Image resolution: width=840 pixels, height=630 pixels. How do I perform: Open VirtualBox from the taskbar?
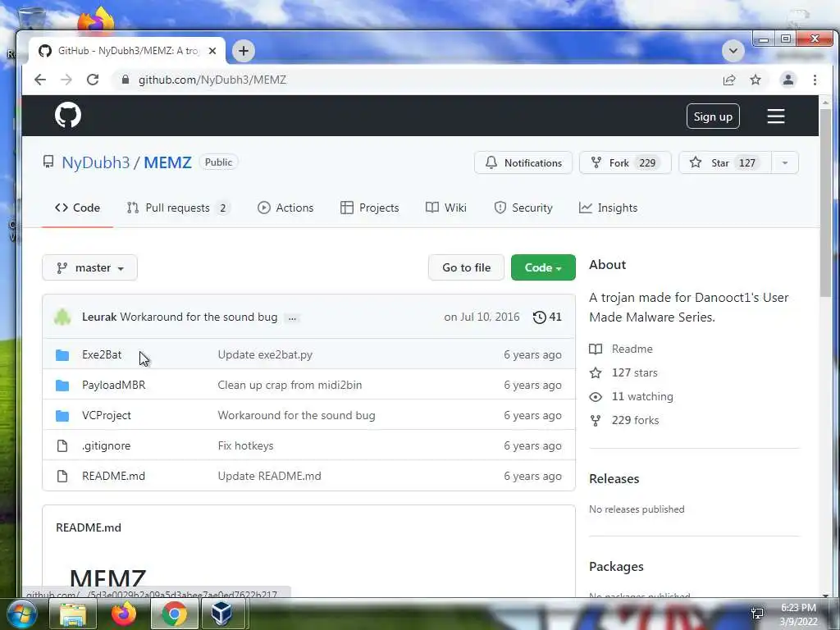[x=221, y=614]
